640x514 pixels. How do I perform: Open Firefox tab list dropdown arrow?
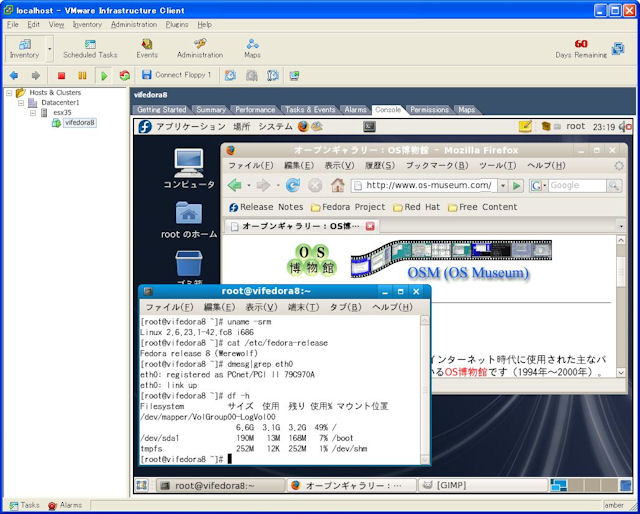[x=621, y=226]
